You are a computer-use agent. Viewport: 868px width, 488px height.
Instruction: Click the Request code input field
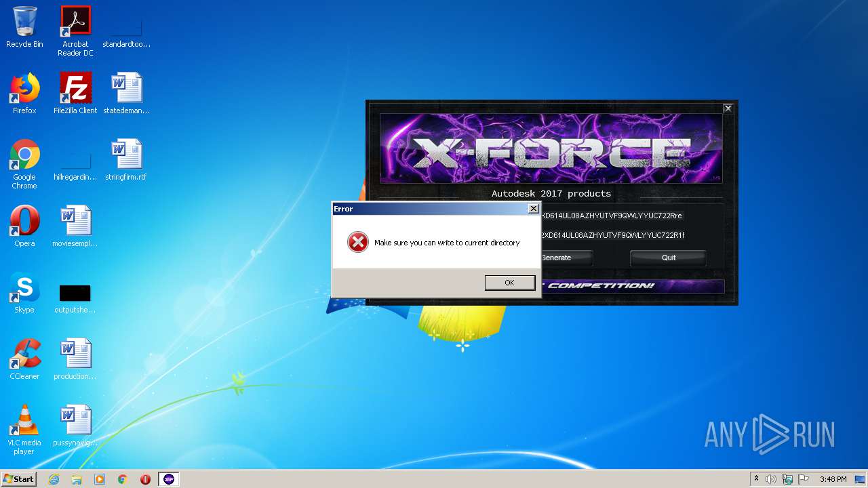tap(612, 216)
